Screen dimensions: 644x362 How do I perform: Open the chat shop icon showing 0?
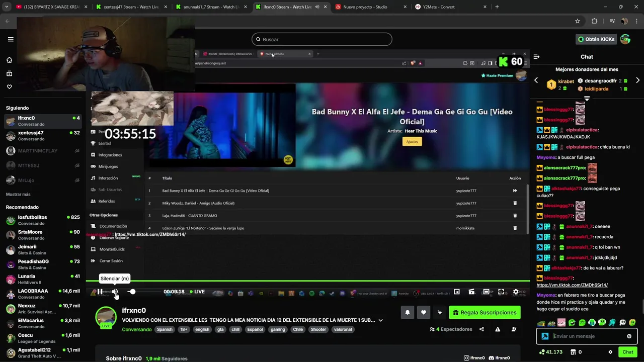(576, 352)
